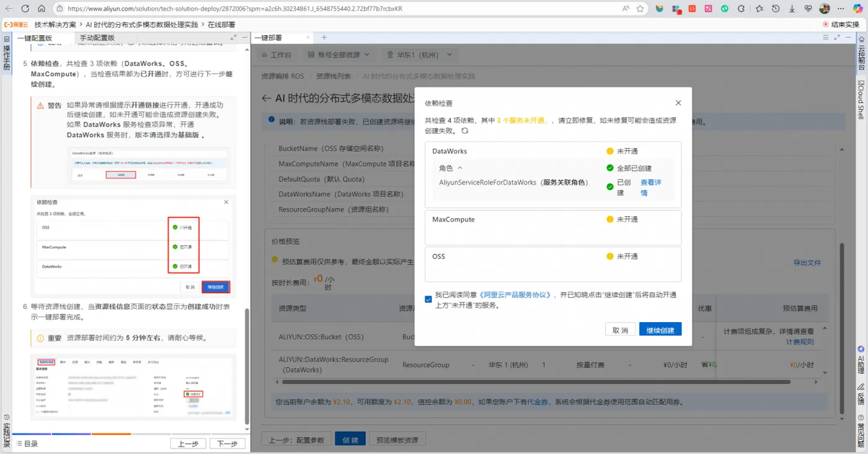Enlarge the dependency check example screenshot
This screenshot has width=868, height=454.
[x=133, y=245]
